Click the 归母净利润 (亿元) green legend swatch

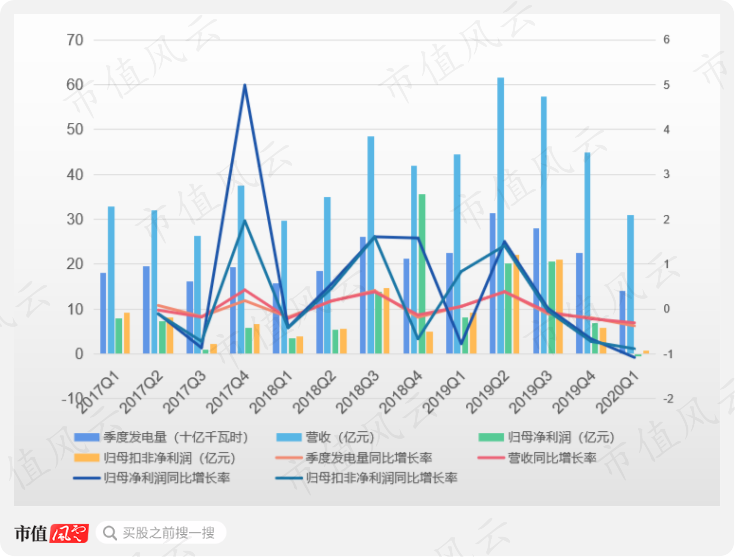point(491,437)
